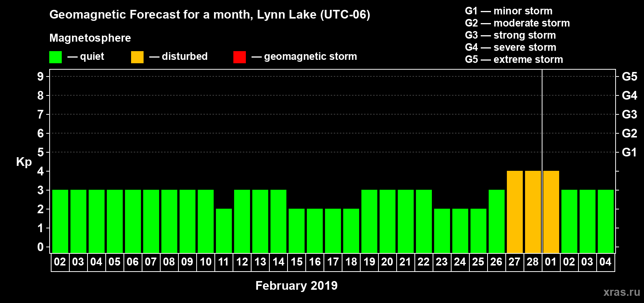Select the green bar above date 18
This screenshot has width=644, height=303.
(x=351, y=231)
